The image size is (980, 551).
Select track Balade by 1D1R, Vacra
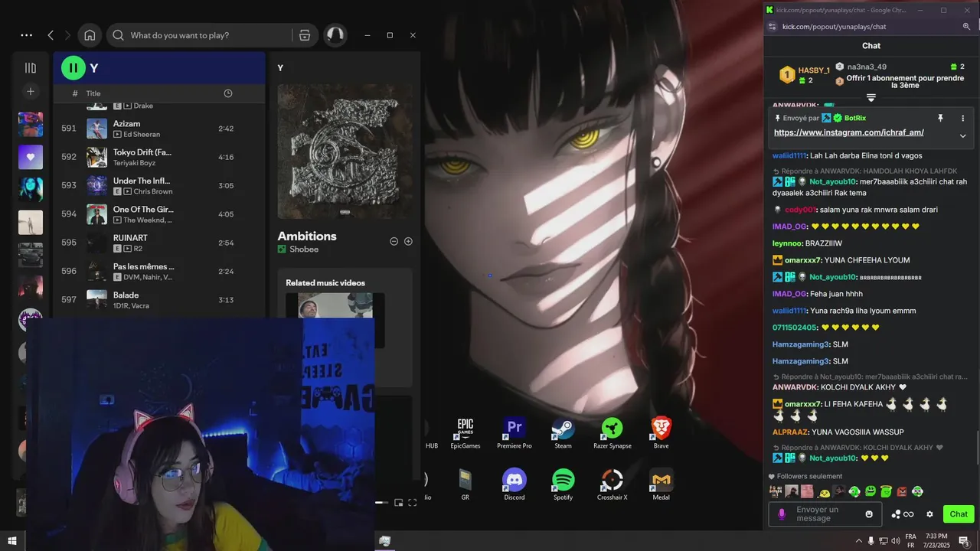pos(158,300)
